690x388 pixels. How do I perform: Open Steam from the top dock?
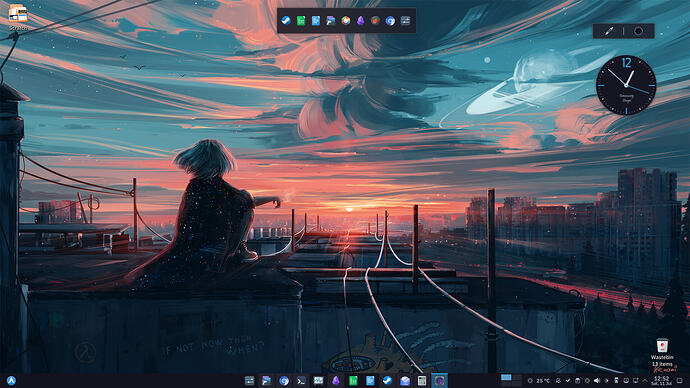point(286,20)
